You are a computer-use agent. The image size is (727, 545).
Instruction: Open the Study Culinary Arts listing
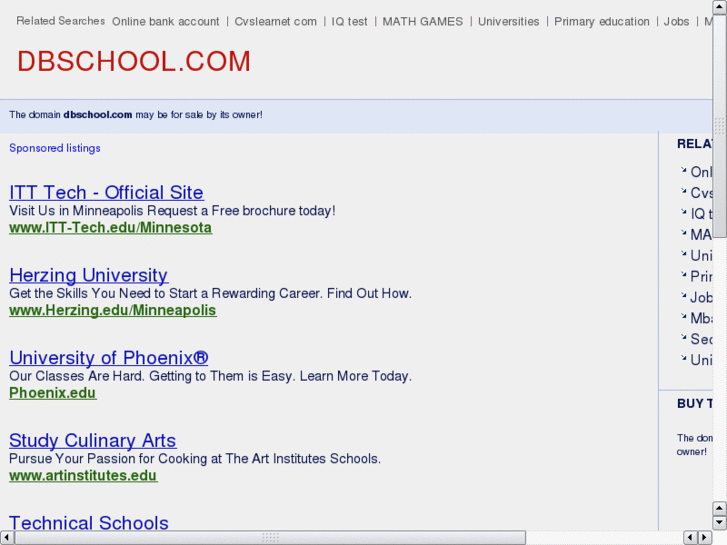point(92,440)
